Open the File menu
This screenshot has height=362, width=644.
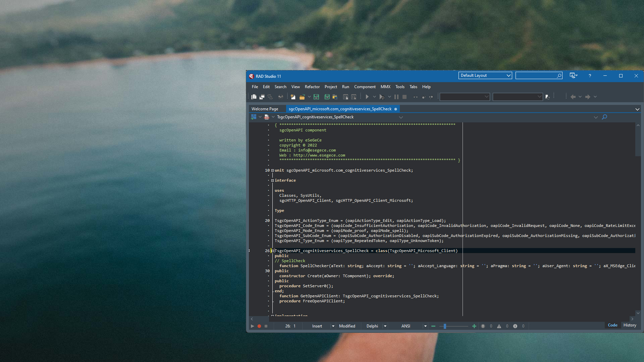click(255, 87)
